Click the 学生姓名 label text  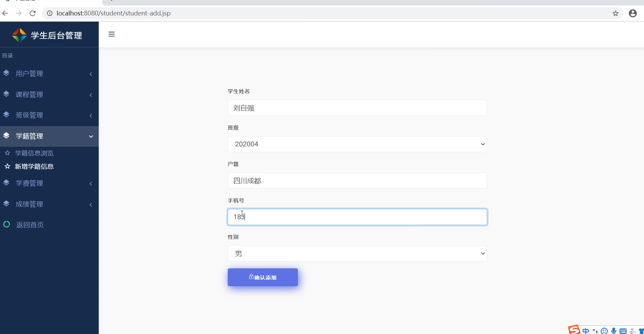(239, 91)
